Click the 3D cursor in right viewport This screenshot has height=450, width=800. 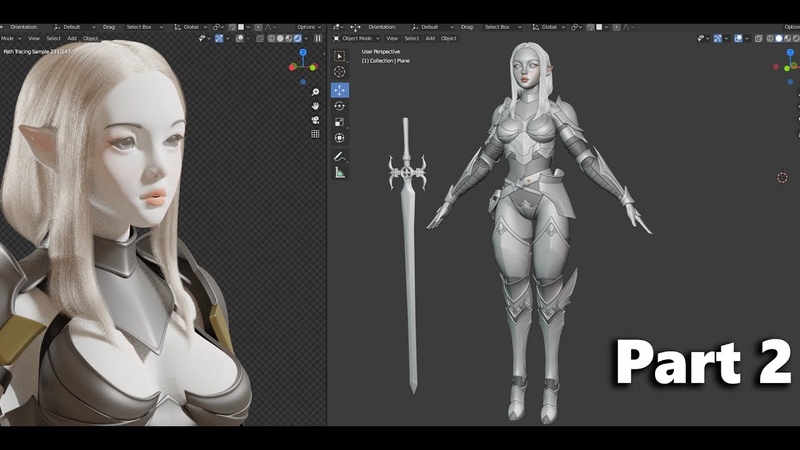point(782,178)
